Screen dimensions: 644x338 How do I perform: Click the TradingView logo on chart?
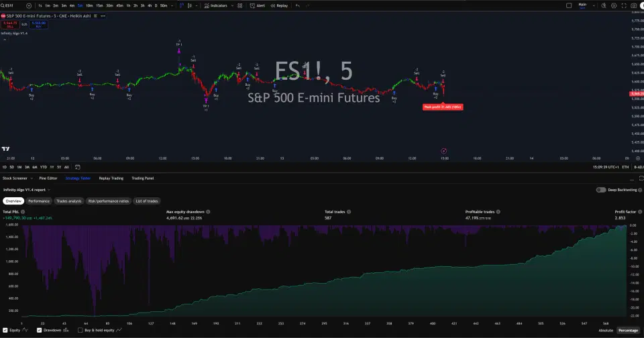[x=6, y=149]
